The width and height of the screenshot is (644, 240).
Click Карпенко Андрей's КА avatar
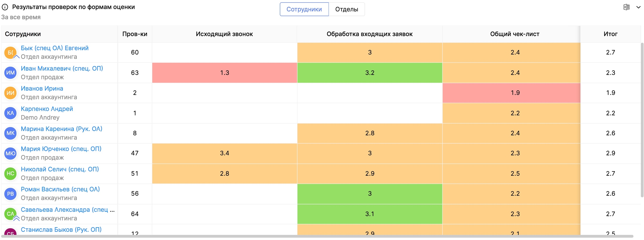10,113
